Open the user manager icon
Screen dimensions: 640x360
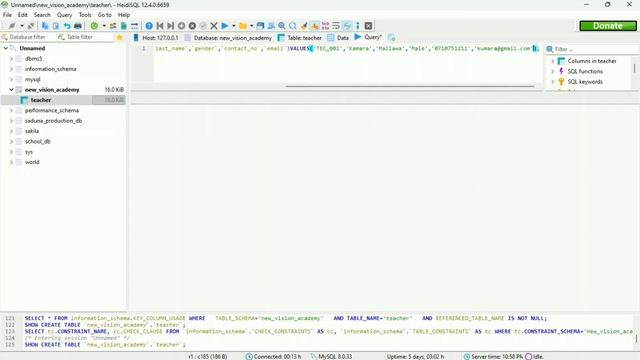point(113,26)
